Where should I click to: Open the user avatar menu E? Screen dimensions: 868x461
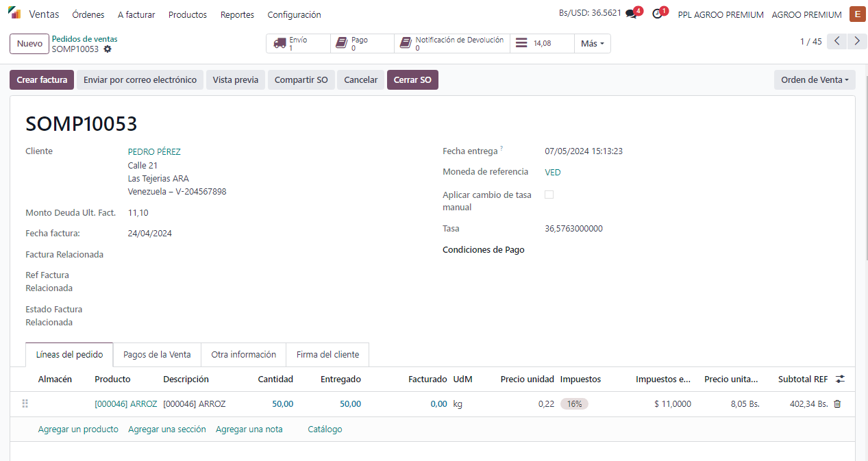click(857, 14)
